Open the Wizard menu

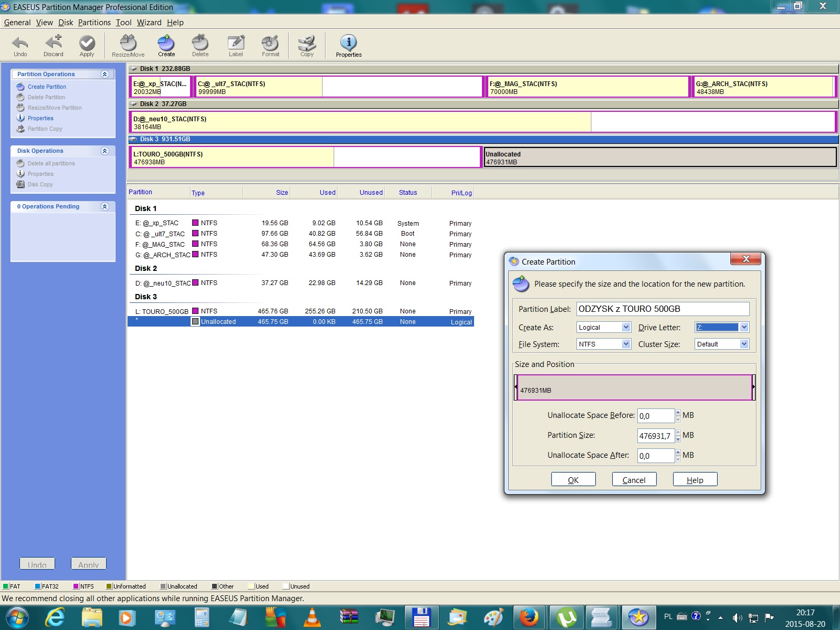(149, 23)
